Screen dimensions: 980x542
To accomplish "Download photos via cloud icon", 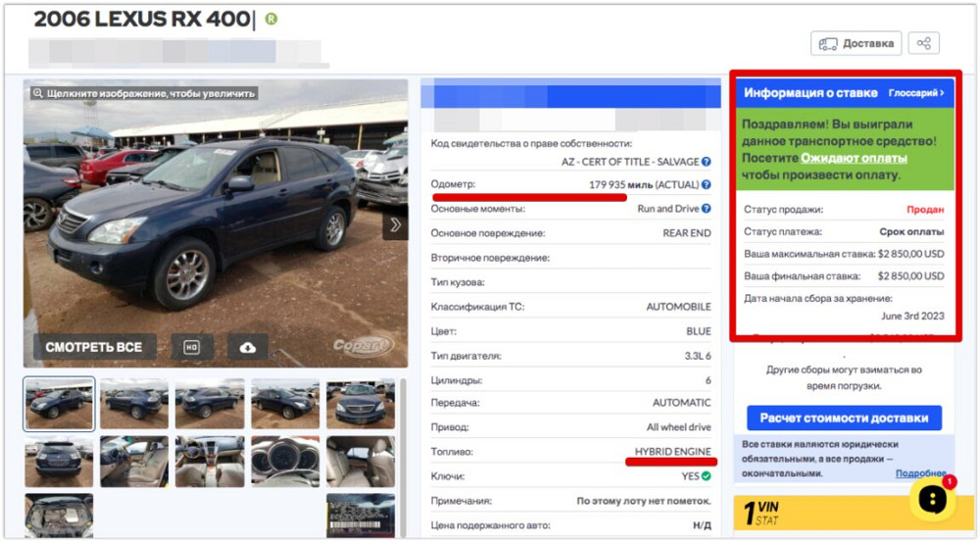I will pos(248,347).
